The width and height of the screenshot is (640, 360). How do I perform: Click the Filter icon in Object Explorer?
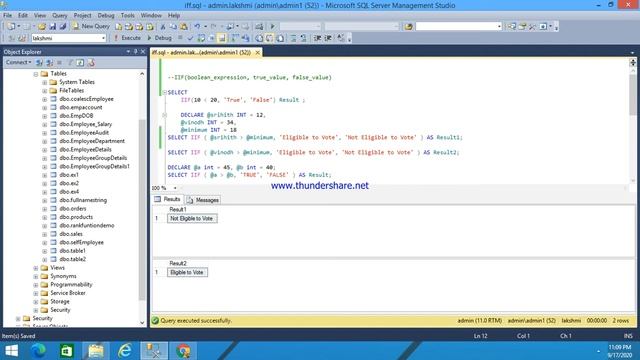coord(70,62)
